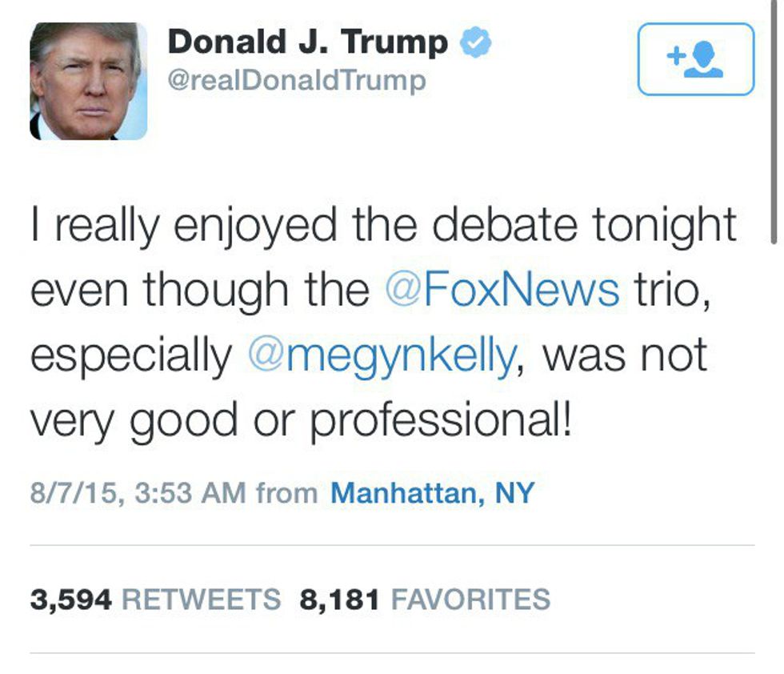Open the @FoxNews mention
This screenshot has width=784, height=674.
click(x=502, y=290)
